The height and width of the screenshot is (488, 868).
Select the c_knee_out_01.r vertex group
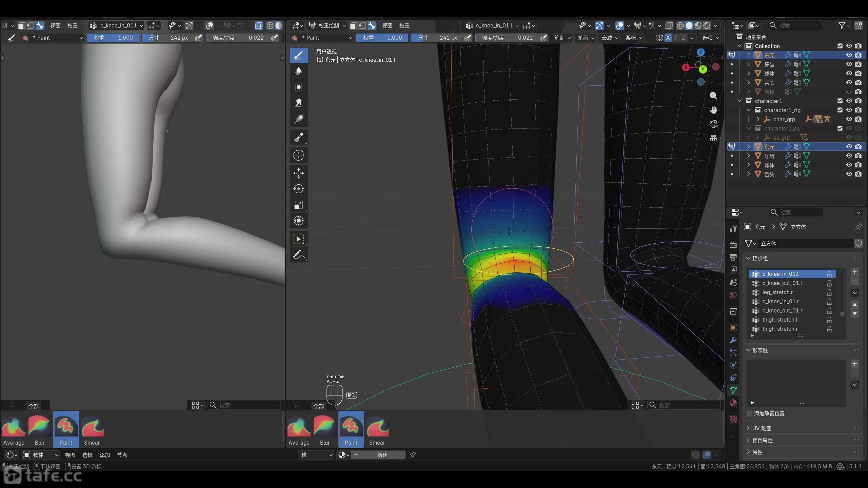[792, 310]
